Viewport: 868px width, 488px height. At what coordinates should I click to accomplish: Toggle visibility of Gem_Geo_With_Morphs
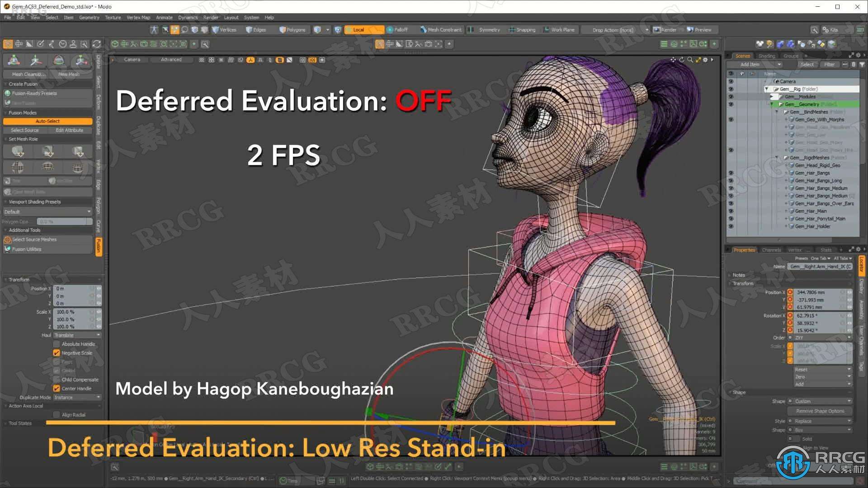coord(731,120)
